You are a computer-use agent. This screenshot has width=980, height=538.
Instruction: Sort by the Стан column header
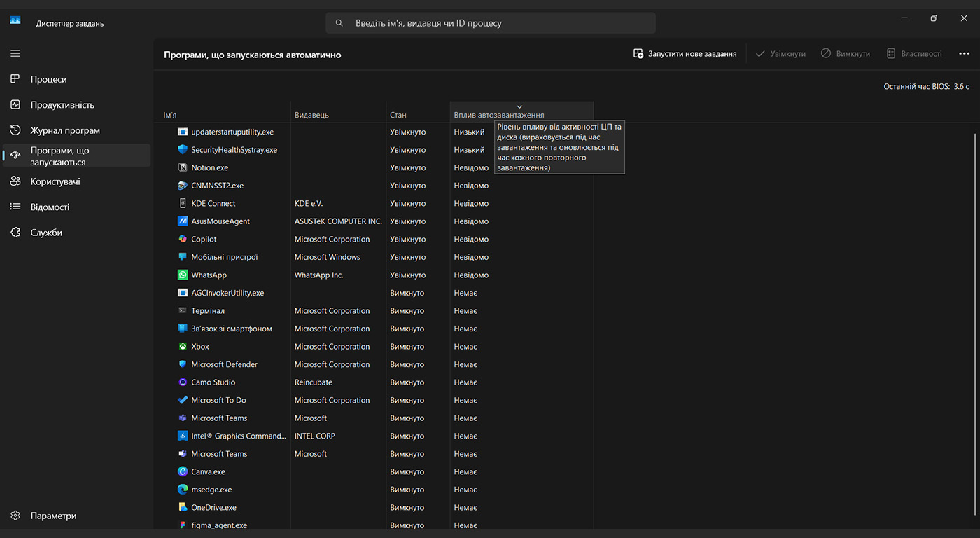click(418, 113)
